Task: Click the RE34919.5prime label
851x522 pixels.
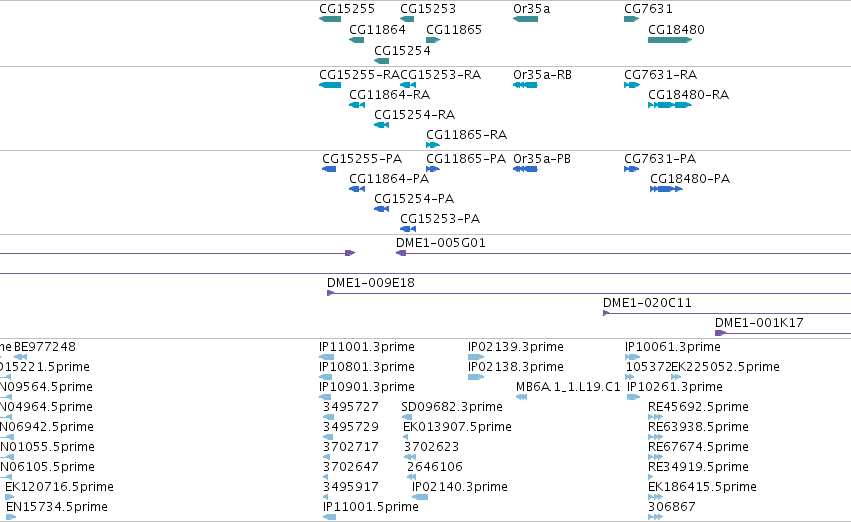Action: (698, 467)
